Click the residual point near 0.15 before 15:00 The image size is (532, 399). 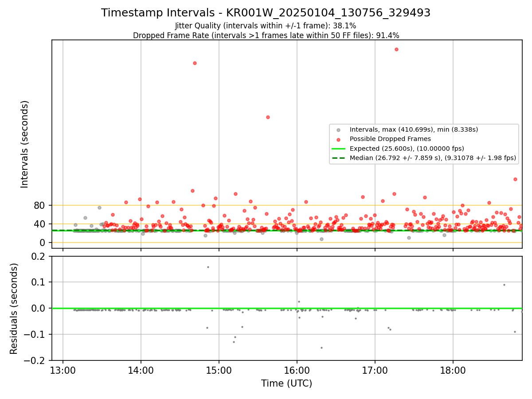point(208,267)
